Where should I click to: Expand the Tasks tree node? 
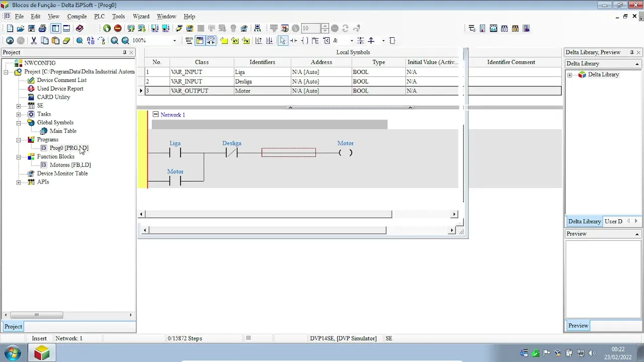[19, 114]
